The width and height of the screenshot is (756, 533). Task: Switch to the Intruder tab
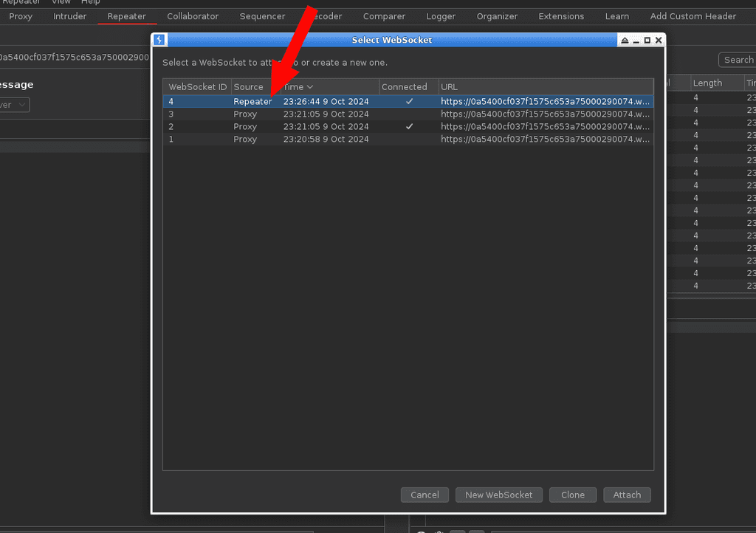pos(69,16)
